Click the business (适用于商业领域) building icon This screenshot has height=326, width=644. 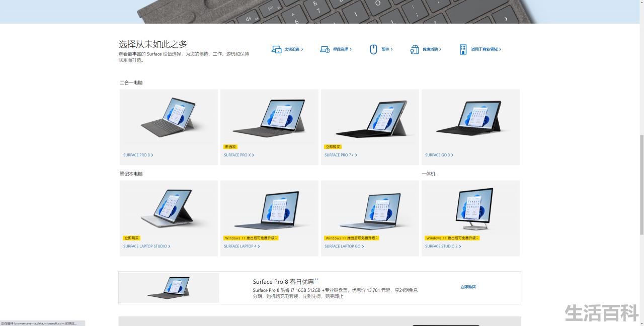coord(463,49)
